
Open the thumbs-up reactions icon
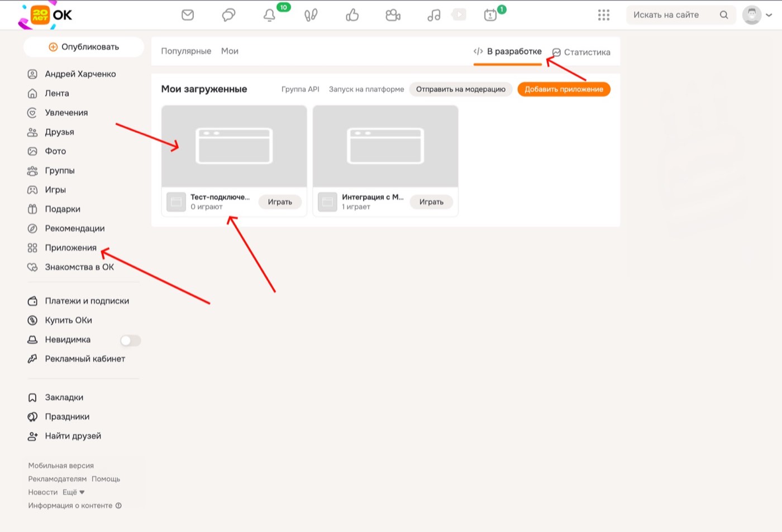point(352,15)
